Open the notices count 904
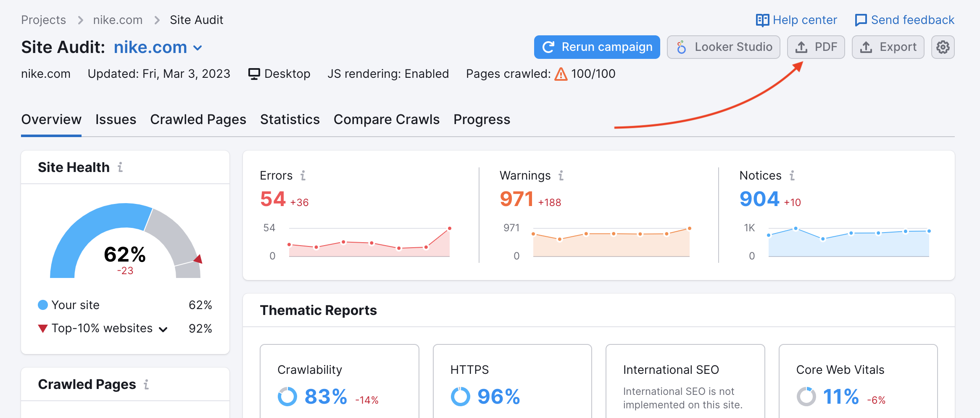The width and height of the screenshot is (980, 418). pyautogui.click(x=759, y=199)
